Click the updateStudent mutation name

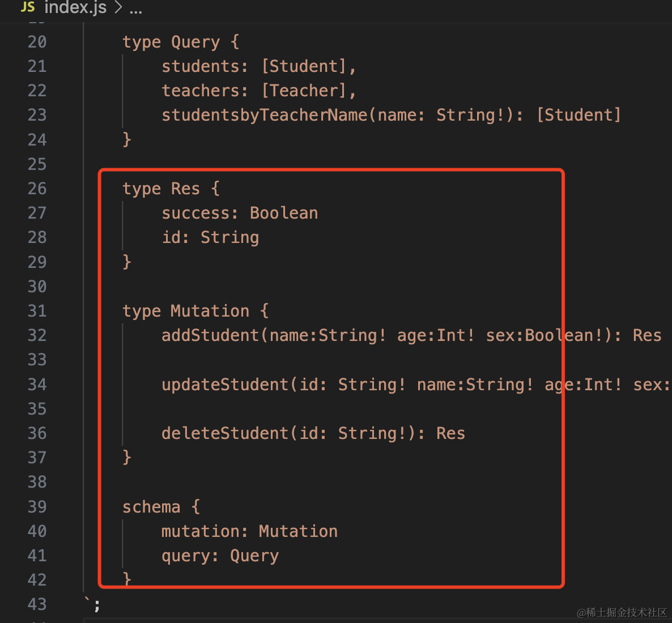tap(225, 385)
